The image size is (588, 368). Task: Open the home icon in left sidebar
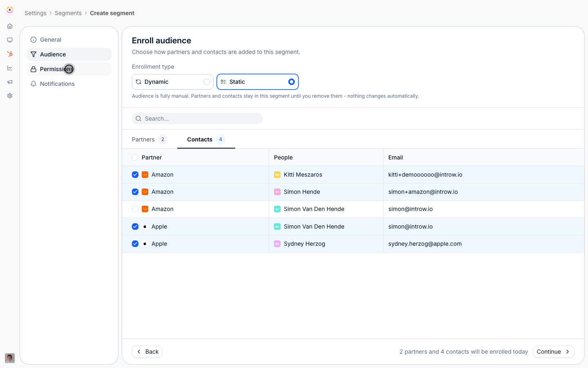click(10, 26)
